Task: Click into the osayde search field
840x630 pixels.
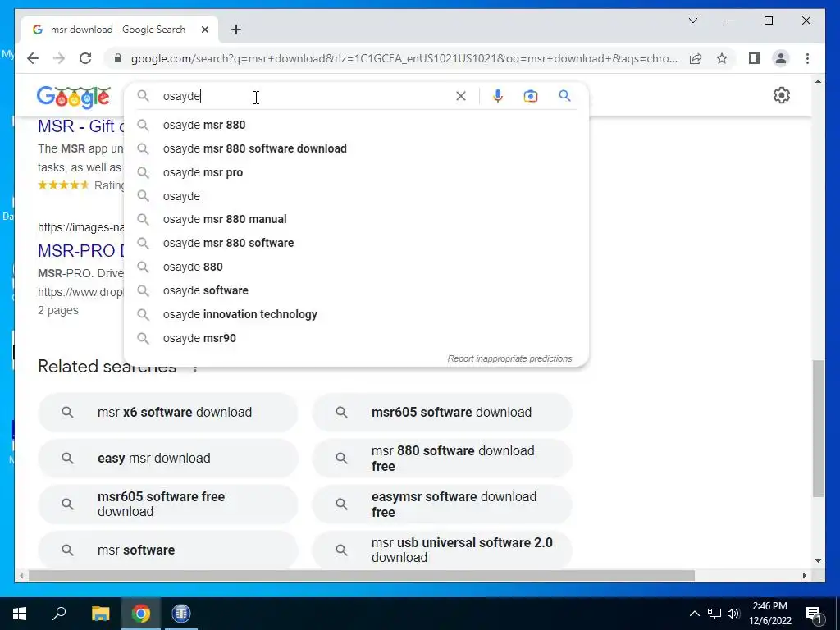Action: [305, 96]
